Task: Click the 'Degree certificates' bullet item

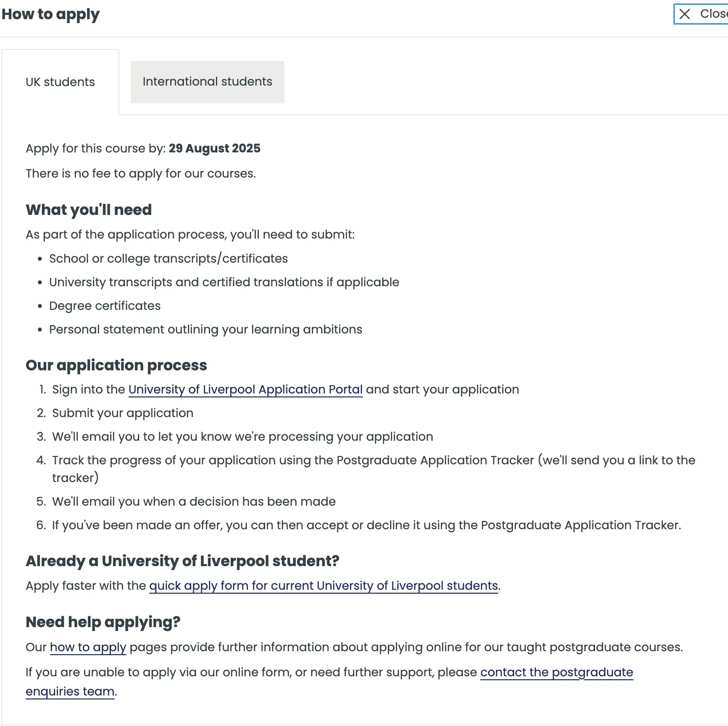Action: [x=105, y=306]
